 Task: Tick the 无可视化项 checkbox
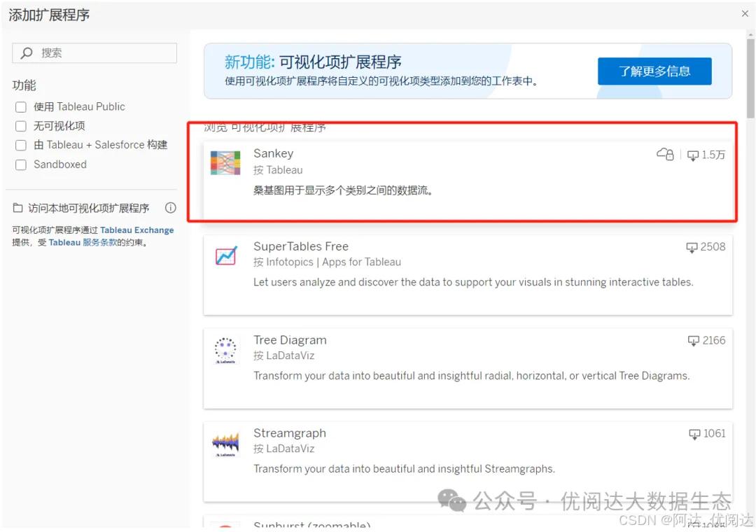pyautogui.click(x=21, y=127)
